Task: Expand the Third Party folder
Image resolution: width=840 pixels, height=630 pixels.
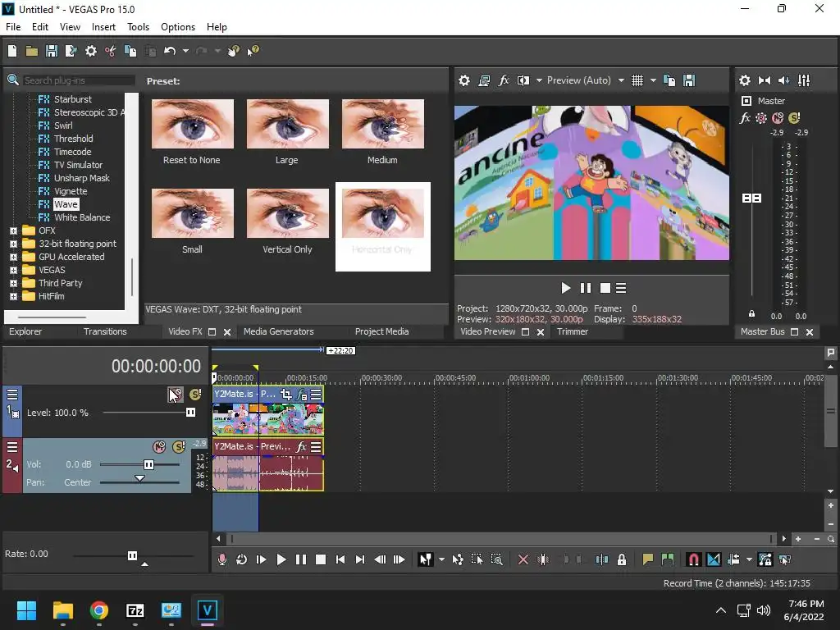Action: (13, 283)
